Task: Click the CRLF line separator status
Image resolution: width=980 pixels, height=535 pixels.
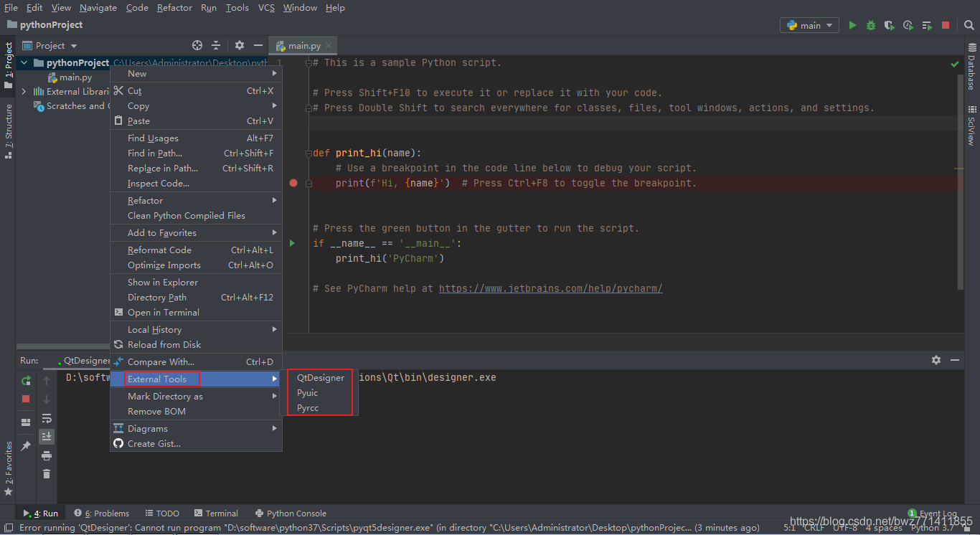Action: pos(814,528)
